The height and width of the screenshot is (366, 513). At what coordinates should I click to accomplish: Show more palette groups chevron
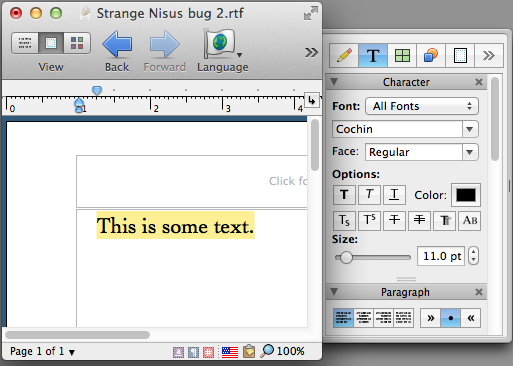[x=489, y=55]
